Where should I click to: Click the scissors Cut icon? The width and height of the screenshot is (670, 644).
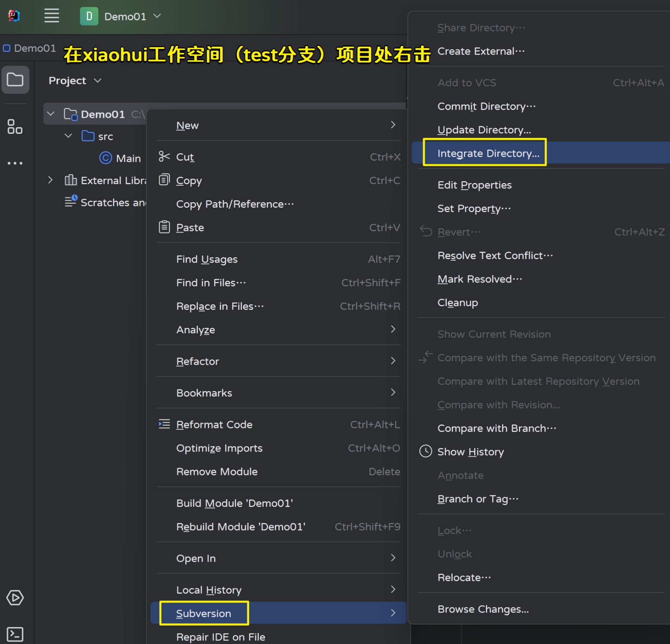pos(164,157)
